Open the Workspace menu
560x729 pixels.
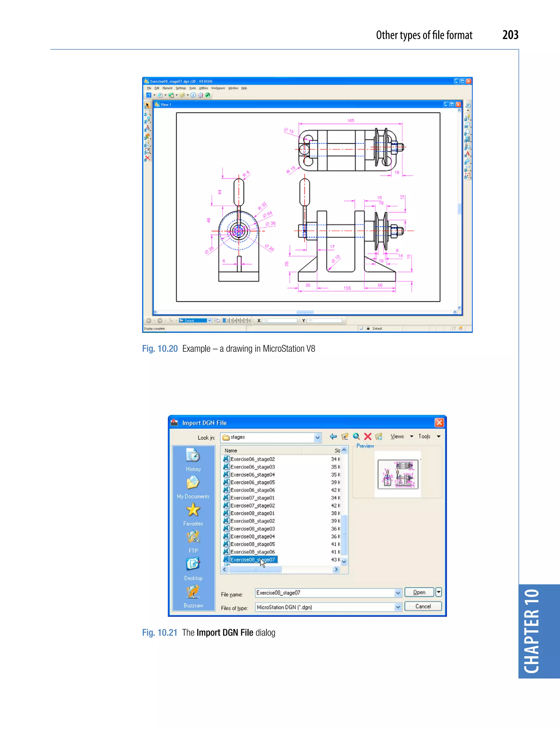tap(218, 88)
